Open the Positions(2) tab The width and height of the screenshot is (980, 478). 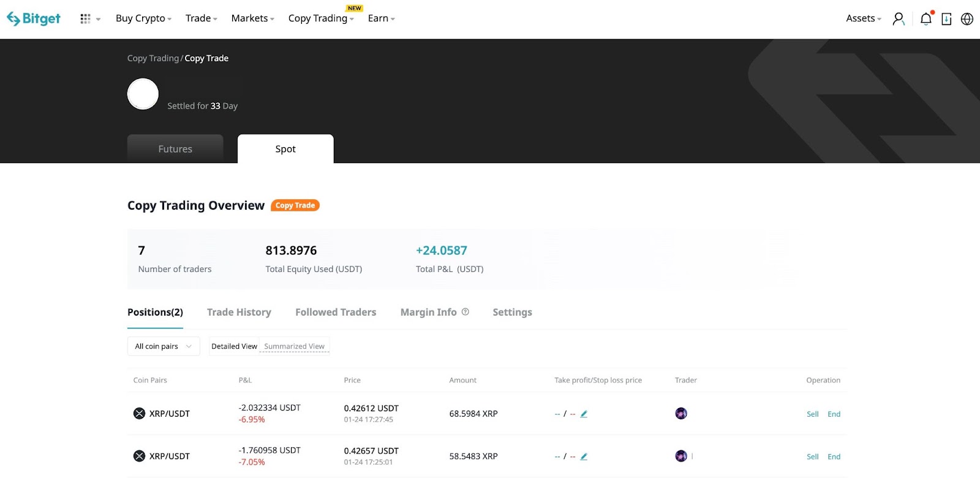(155, 313)
